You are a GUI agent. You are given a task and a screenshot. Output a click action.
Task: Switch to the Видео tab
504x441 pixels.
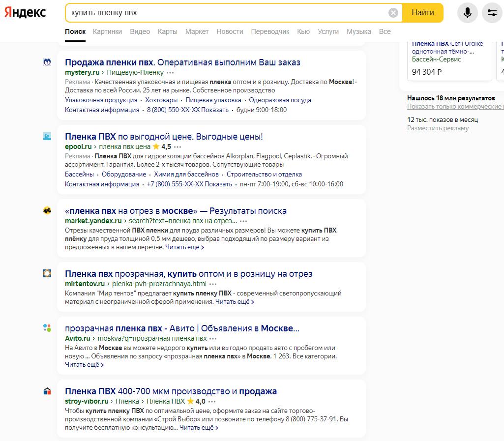pyautogui.click(x=140, y=31)
